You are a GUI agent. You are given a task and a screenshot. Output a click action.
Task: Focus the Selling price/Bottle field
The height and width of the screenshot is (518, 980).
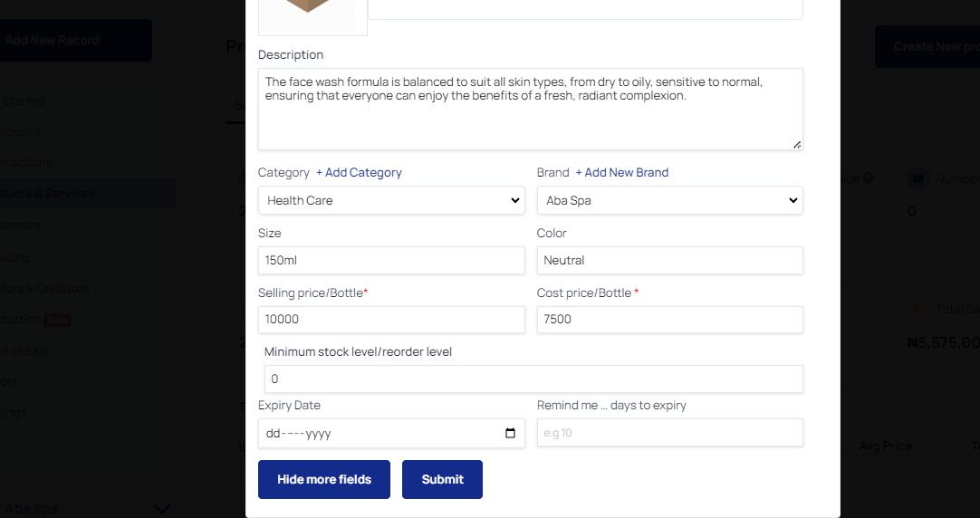[x=391, y=320]
